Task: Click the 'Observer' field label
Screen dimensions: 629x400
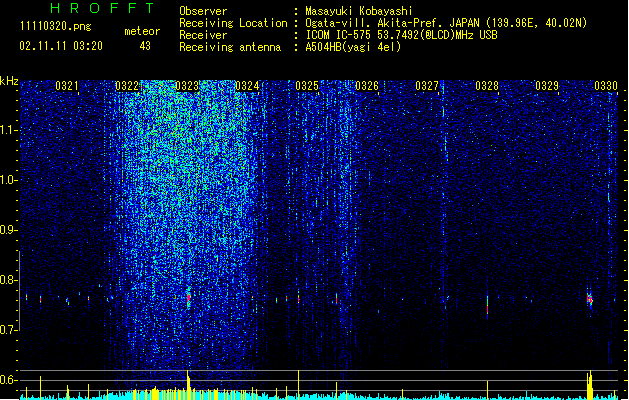Action: [x=203, y=11]
